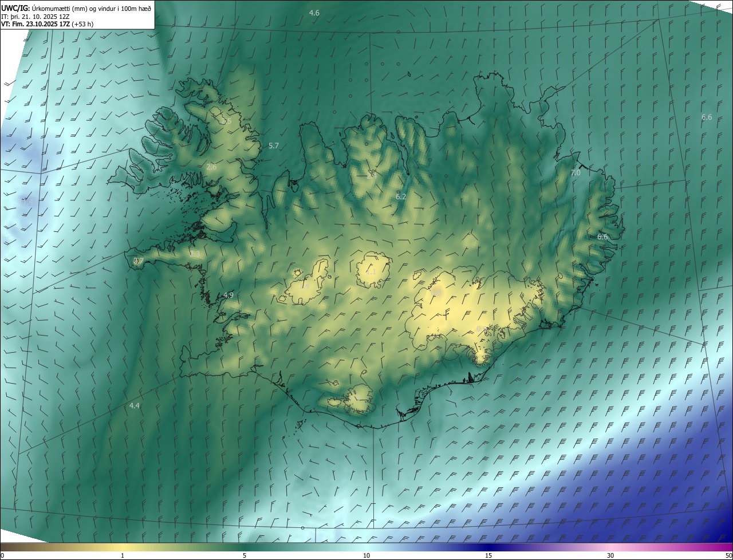
Task: Click the valid time 'VT: Fim. 23.10.2025 17Z (+53 h)'
Action: click(x=46, y=25)
